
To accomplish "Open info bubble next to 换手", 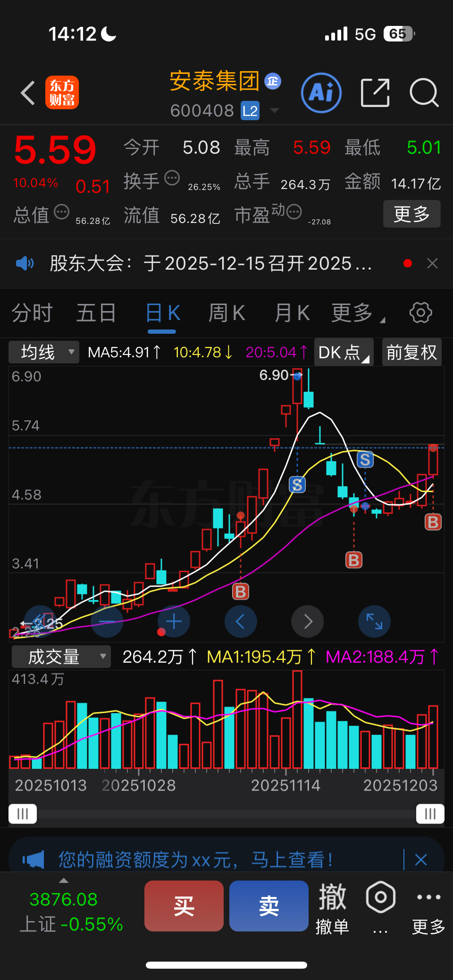I will 172,178.
